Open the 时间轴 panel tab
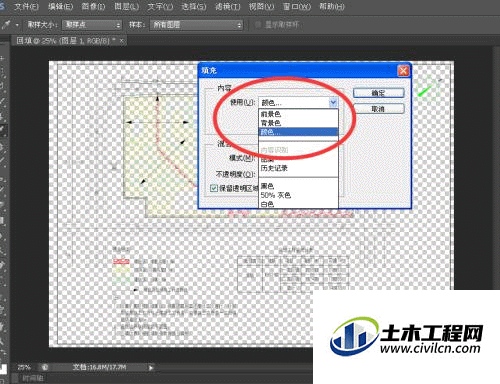This screenshot has width=500, height=384. point(33,378)
